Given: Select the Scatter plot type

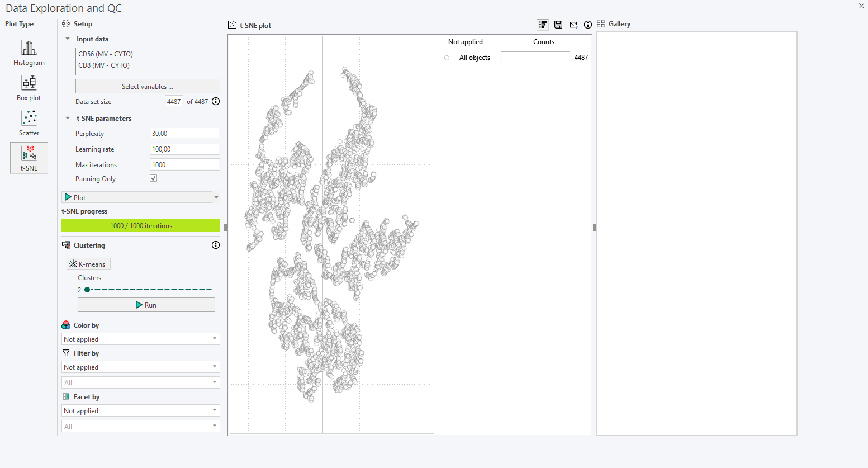Looking at the screenshot, I should tap(29, 124).
